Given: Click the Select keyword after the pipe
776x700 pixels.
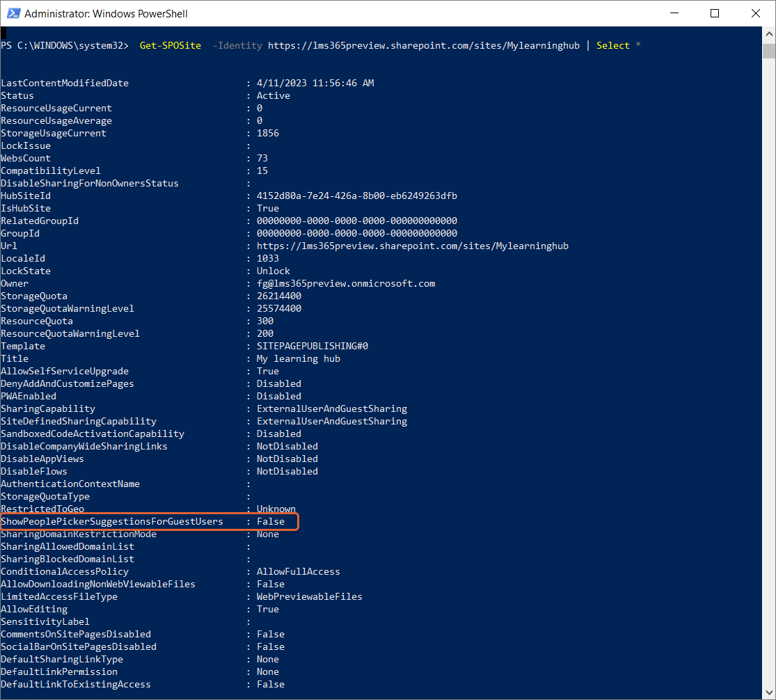Looking at the screenshot, I should coord(612,46).
